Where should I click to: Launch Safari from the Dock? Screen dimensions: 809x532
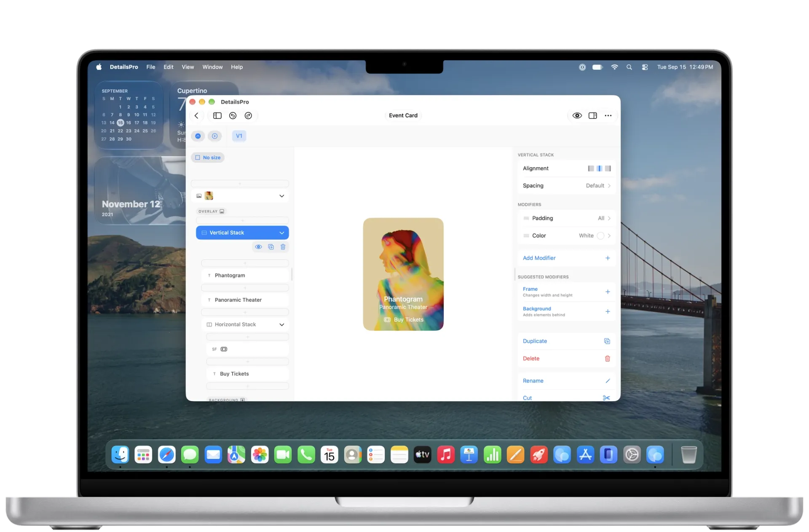tap(166, 454)
